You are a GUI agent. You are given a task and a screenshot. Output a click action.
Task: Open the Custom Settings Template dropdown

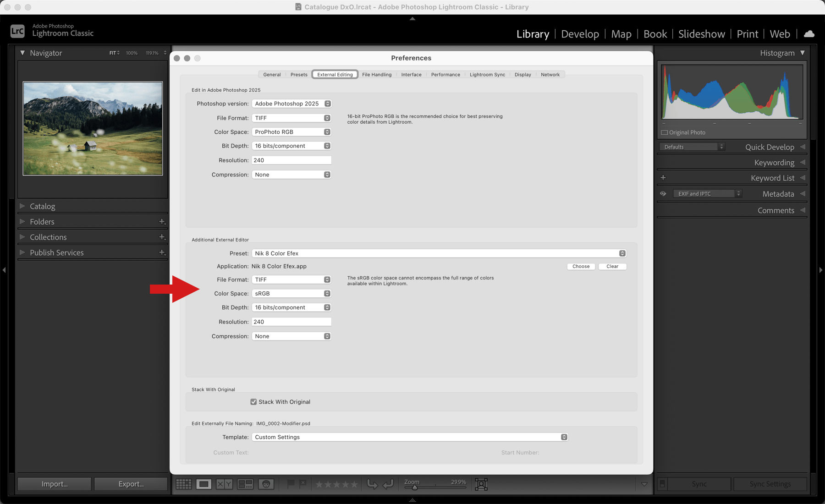coord(410,437)
